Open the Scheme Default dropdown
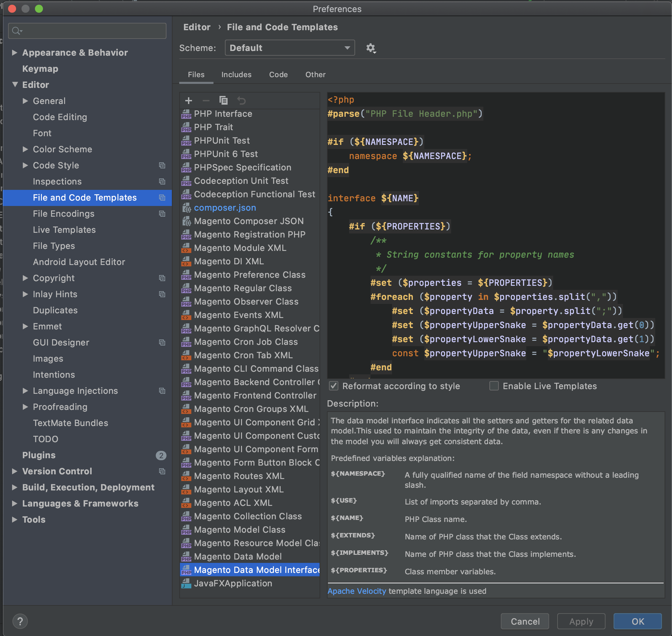This screenshot has width=672, height=636. [289, 48]
